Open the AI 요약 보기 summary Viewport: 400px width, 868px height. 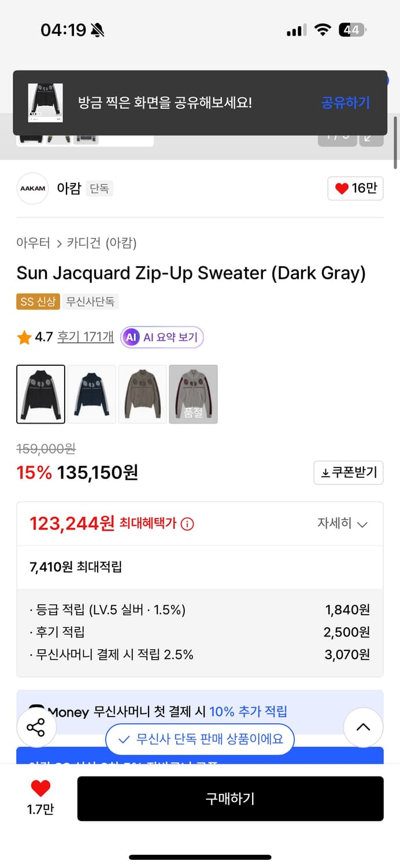pyautogui.click(x=162, y=337)
